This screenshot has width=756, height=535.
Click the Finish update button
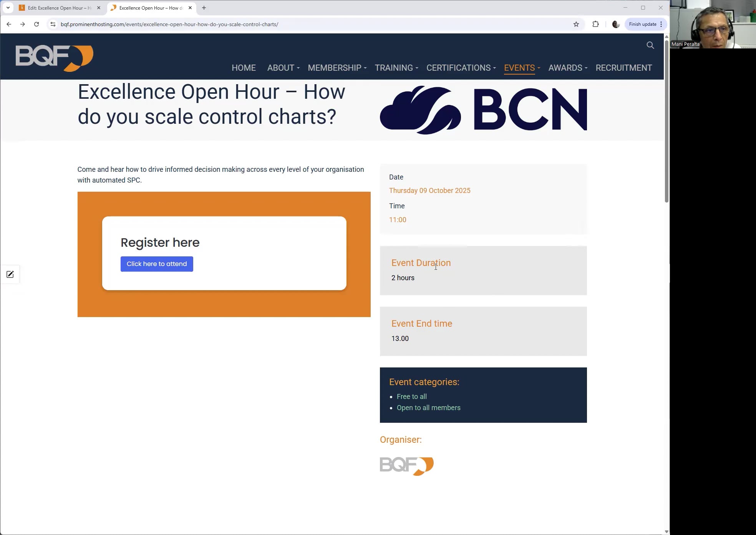pos(643,24)
